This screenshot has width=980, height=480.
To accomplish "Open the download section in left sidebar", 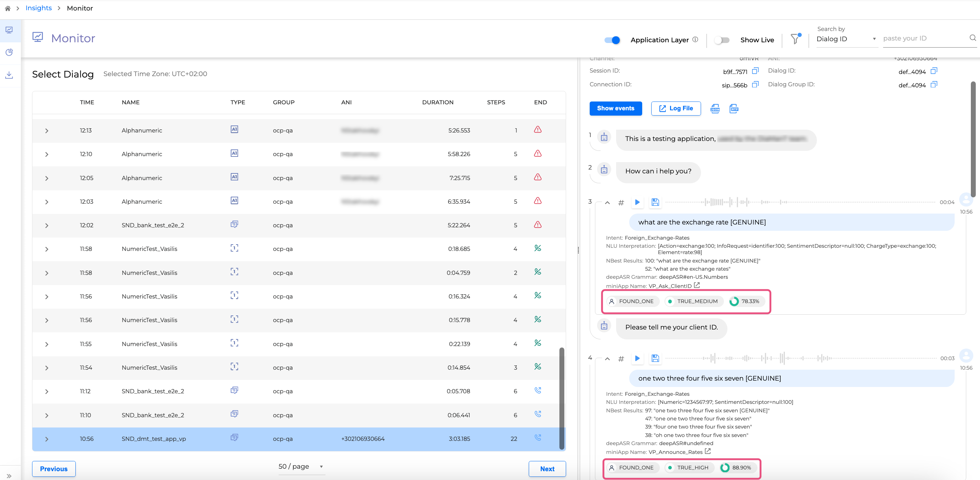I will point(10,75).
